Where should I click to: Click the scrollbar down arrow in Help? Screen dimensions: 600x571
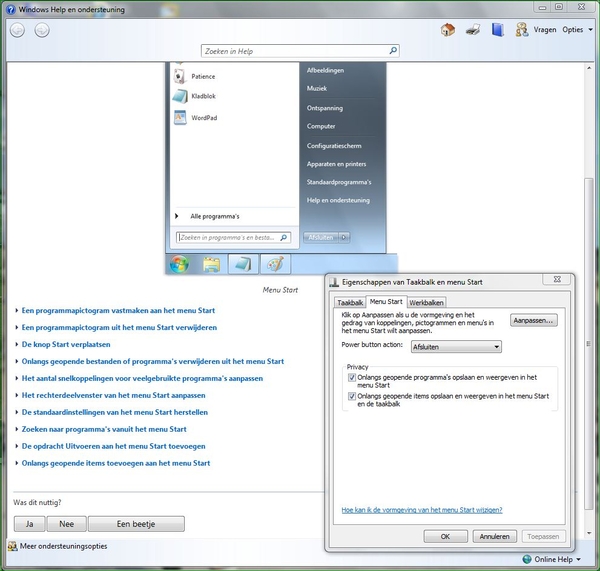[x=589, y=533]
